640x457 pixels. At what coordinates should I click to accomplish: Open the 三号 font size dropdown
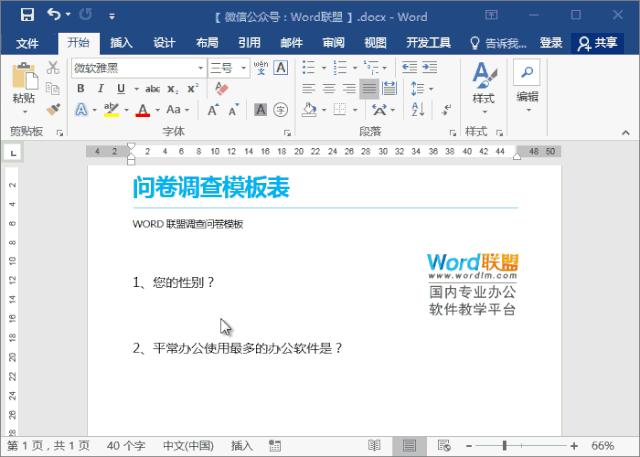pyautogui.click(x=243, y=68)
